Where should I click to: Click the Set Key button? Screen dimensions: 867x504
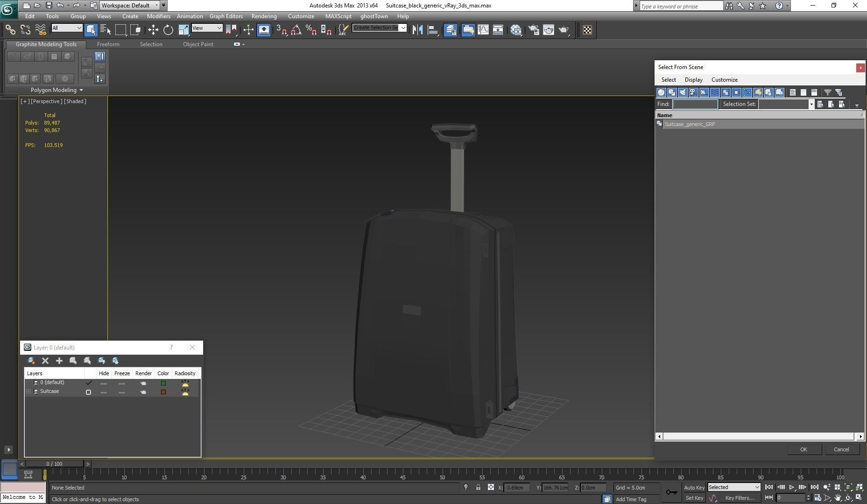point(694,498)
